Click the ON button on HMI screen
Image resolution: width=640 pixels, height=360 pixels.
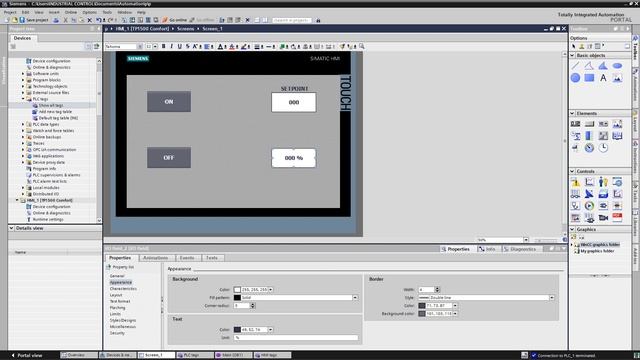[169, 102]
